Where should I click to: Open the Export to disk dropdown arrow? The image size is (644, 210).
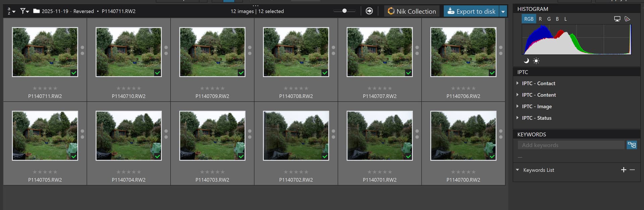click(x=503, y=11)
